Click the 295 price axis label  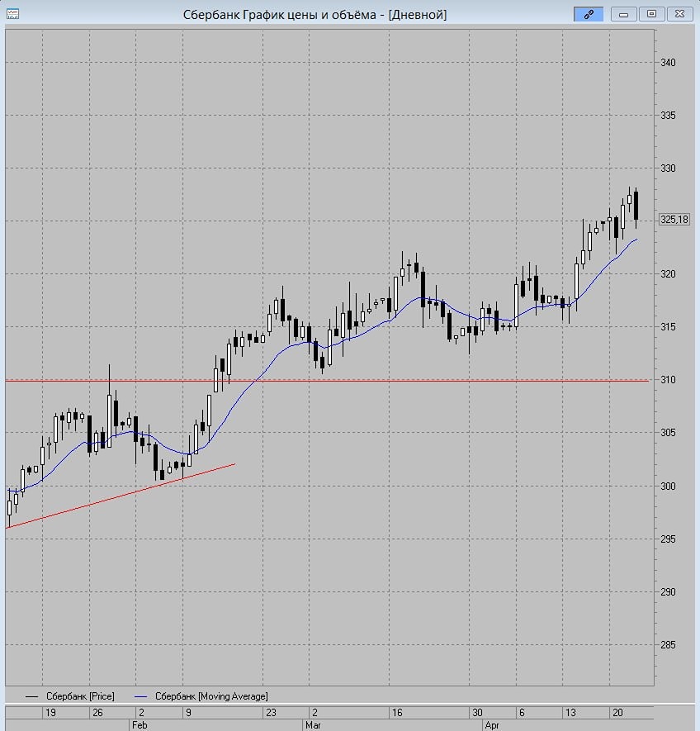coord(668,539)
